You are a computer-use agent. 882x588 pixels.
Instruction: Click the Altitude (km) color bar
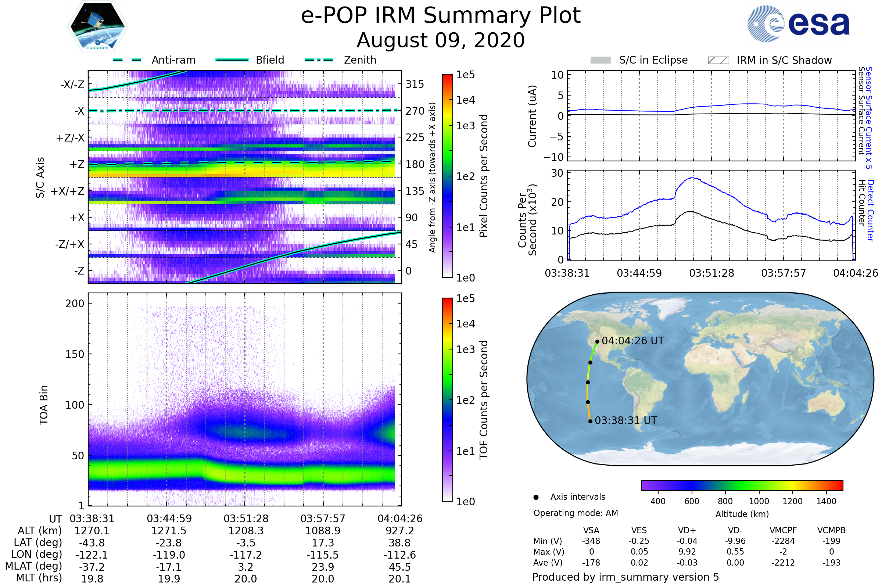(742, 485)
